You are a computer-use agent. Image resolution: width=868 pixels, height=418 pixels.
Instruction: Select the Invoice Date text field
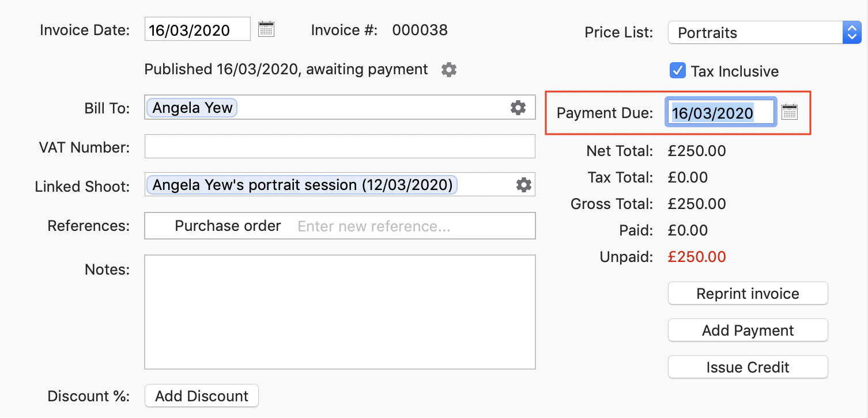pos(197,29)
